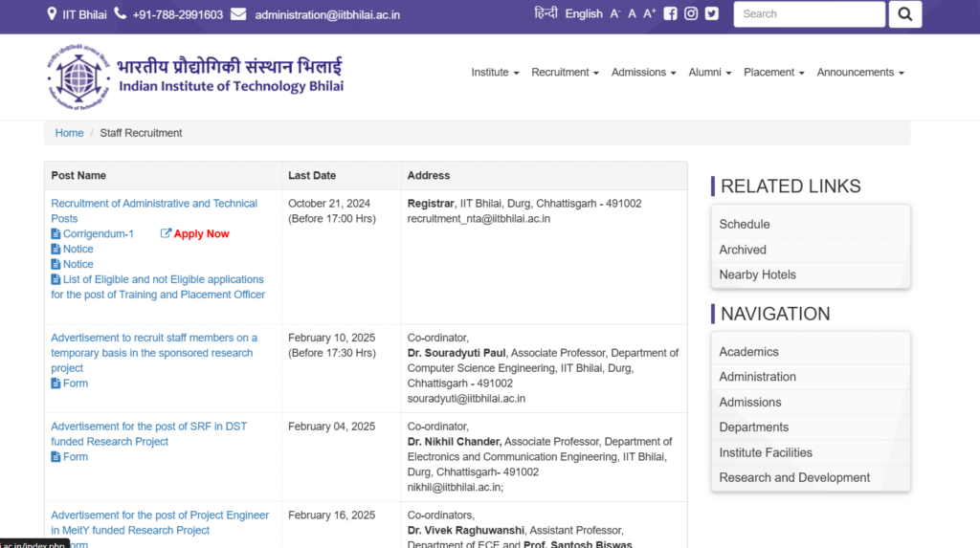Open Recruitment of Administrative and Technical Posts link

154,211
